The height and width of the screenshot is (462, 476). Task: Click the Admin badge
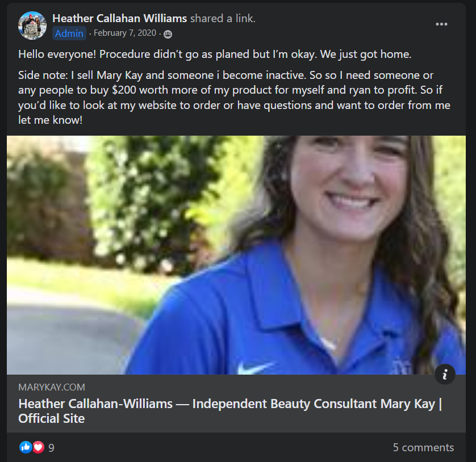click(x=69, y=33)
